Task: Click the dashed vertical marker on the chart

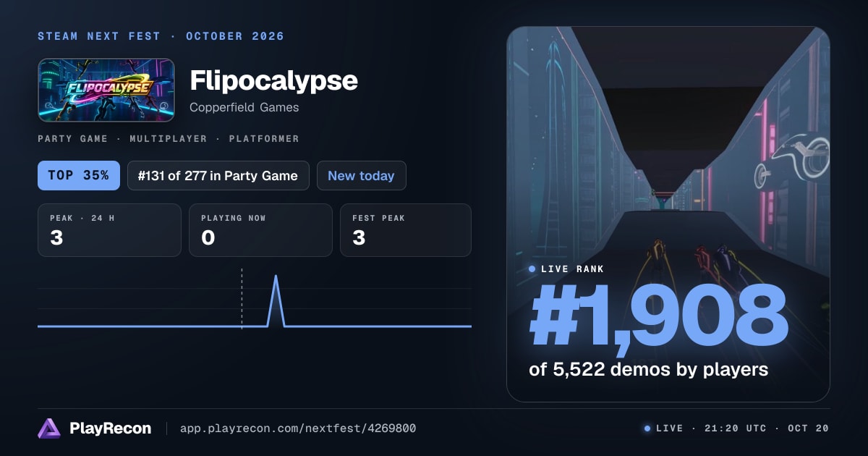Action: point(242,298)
